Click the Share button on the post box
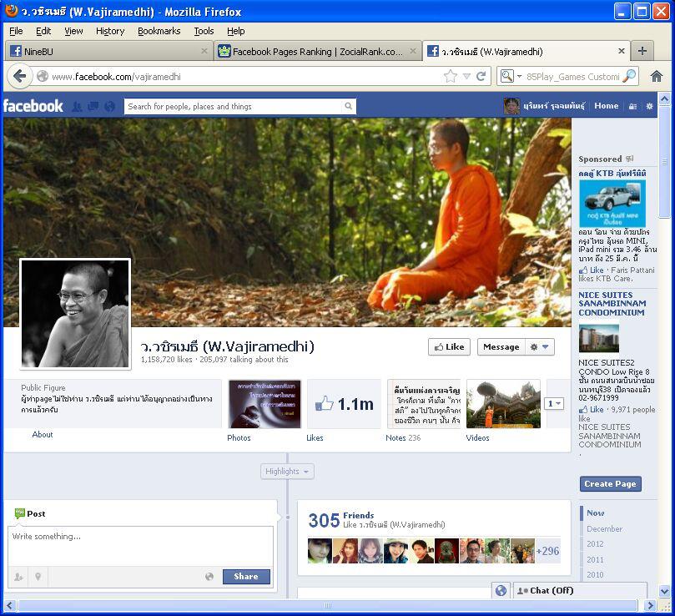The height and width of the screenshot is (616, 675). pos(246,577)
